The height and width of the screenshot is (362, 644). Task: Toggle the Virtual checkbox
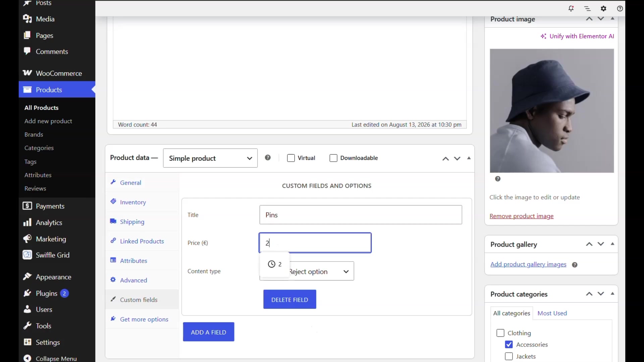(x=291, y=158)
